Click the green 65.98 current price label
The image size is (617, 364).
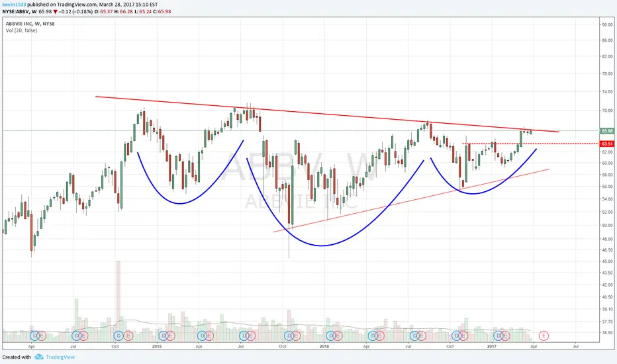tap(607, 130)
